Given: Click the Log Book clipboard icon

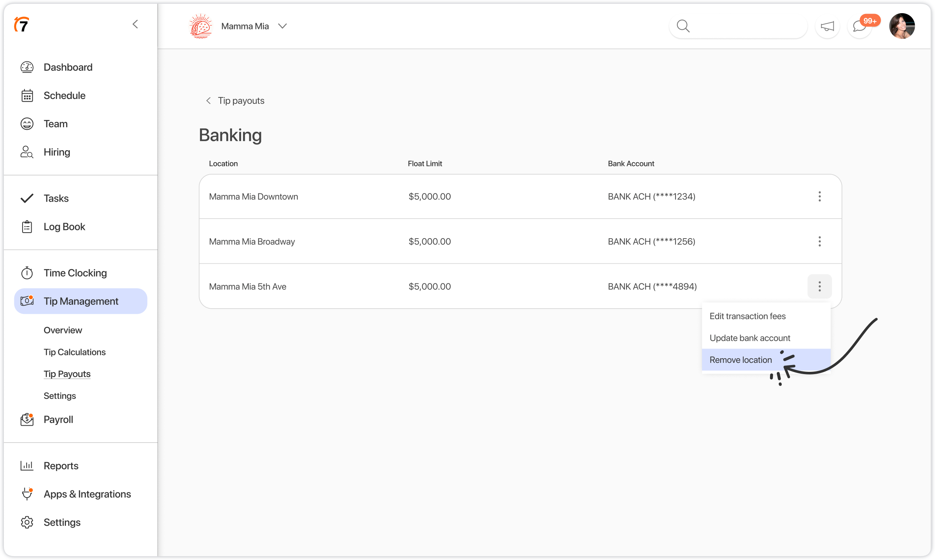Looking at the screenshot, I should pos(27,227).
